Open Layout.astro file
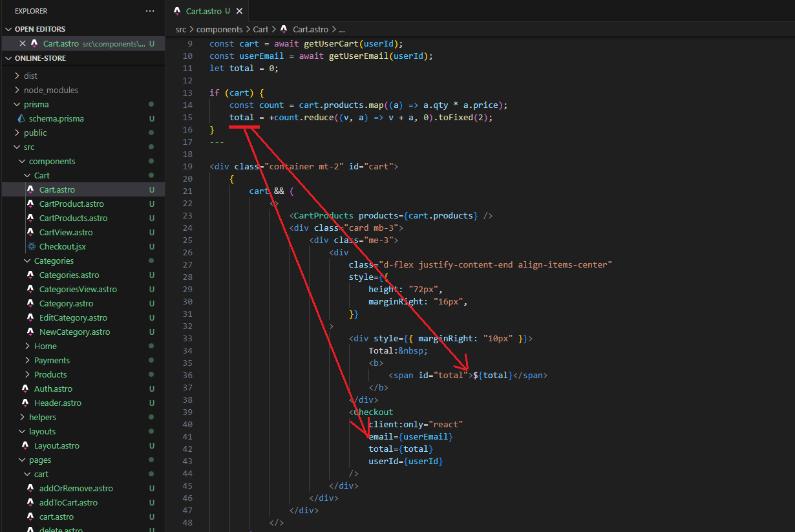The width and height of the screenshot is (795, 532). (57, 445)
